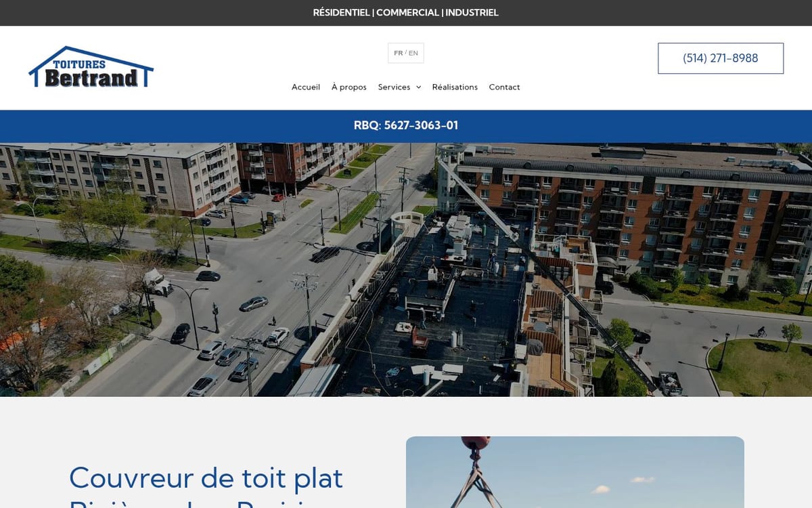Go to the À propos page
The image size is (812, 508).
(349, 87)
